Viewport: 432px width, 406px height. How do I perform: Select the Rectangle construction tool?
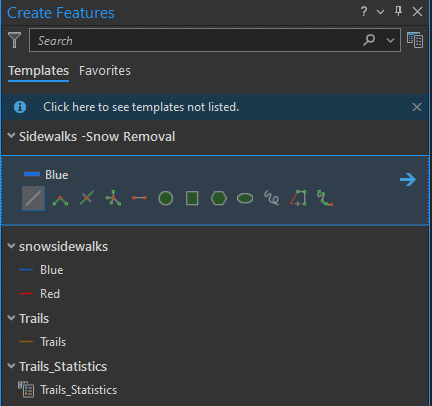click(x=192, y=198)
